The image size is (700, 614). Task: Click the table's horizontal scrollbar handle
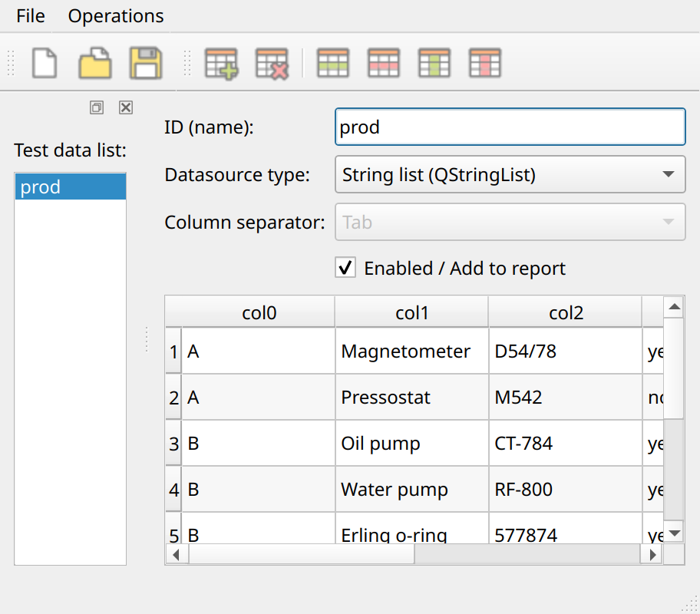tap(302, 555)
